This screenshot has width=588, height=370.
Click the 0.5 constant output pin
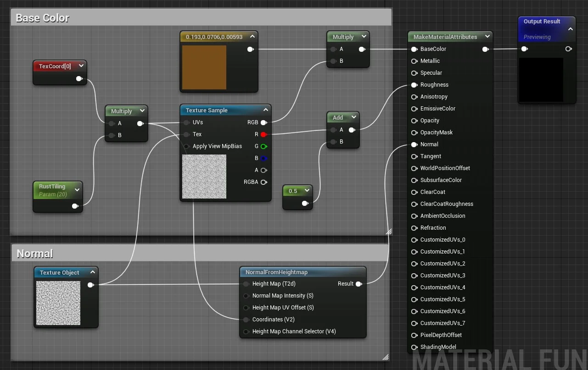point(305,203)
